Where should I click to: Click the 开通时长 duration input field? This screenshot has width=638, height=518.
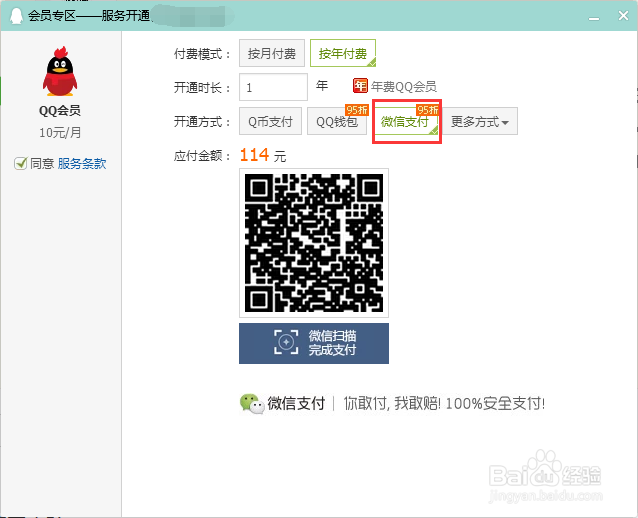[x=273, y=87]
